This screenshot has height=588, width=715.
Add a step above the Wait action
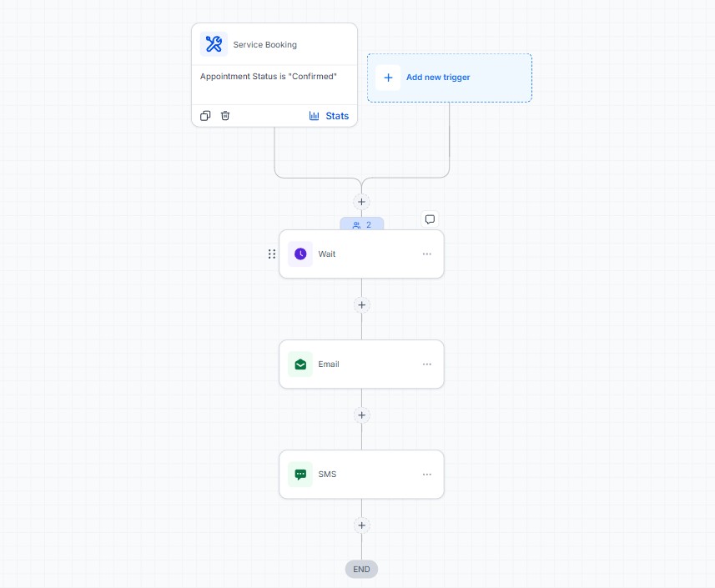coord(361,202)
